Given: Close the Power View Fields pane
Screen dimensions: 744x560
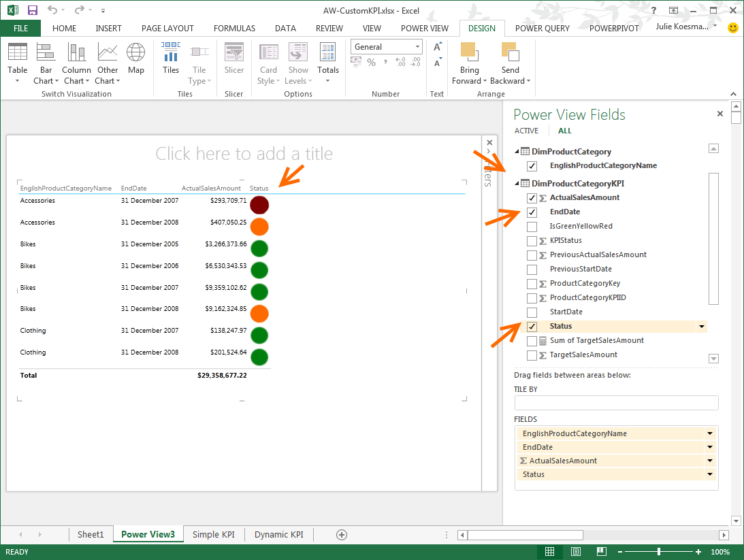Looking at the screenshot, I should (x=719, y=114).
